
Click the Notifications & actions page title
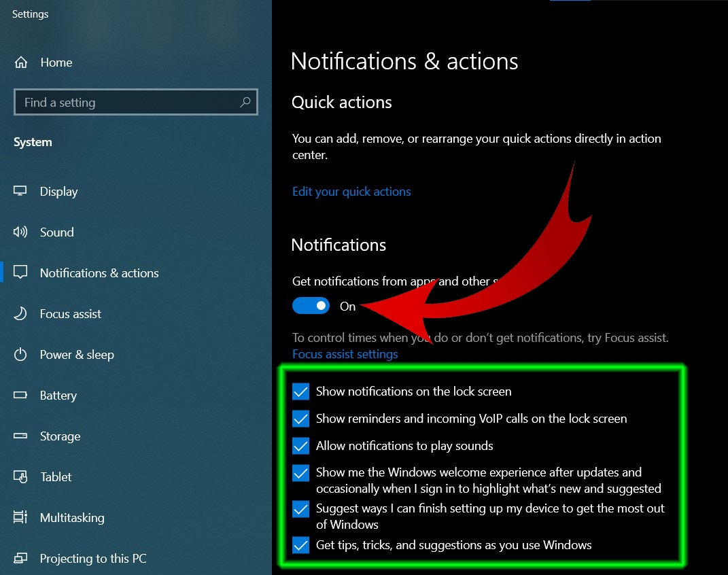[x=404, y=61]
